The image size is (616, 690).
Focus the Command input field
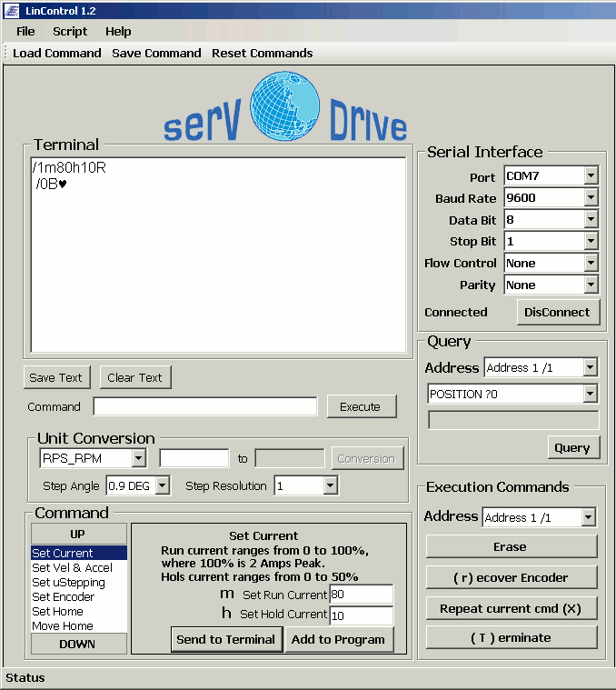coord(205,406)
